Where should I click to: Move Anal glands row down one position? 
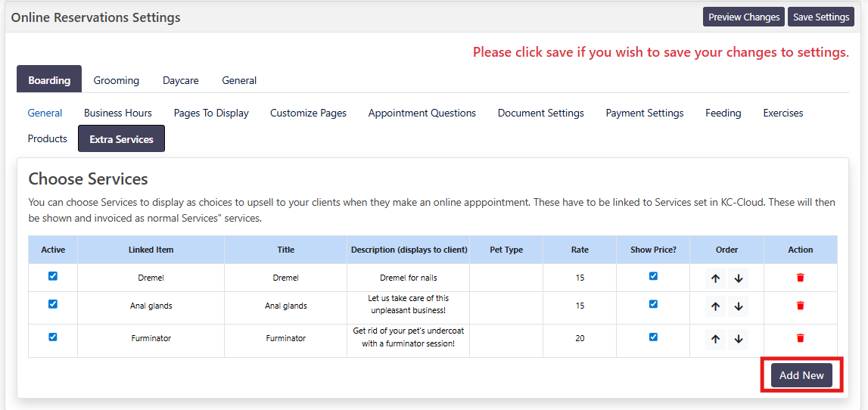coord(739,306)
